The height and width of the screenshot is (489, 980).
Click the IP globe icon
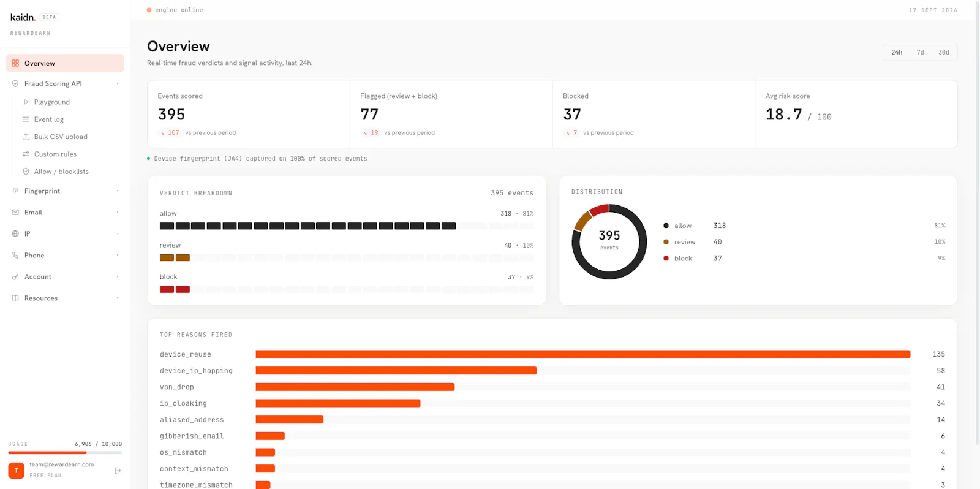coord(15,234)
